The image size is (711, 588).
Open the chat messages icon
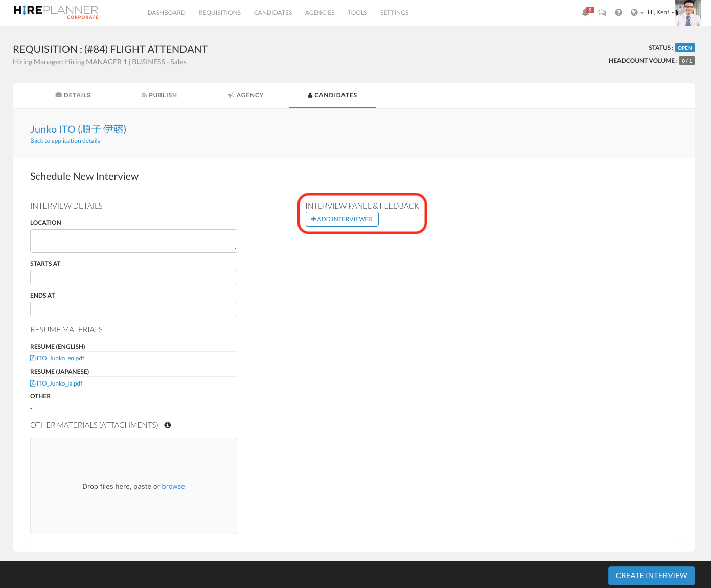(602, 13)
